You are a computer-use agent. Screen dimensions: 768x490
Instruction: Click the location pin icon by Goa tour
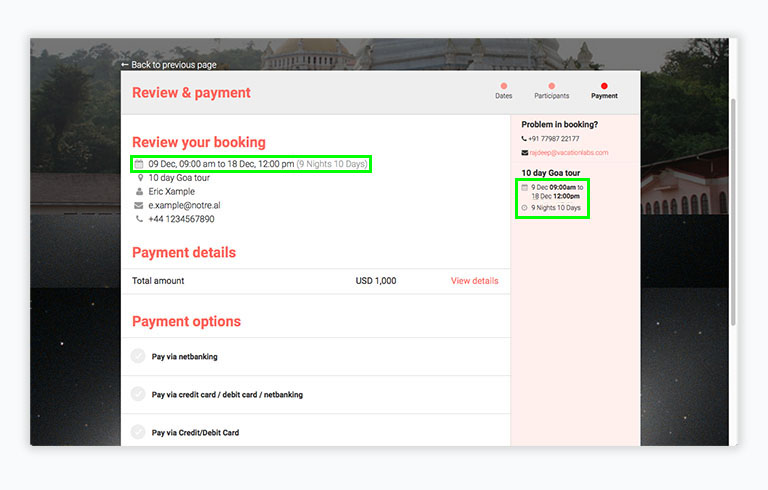[x=140, y=178]
